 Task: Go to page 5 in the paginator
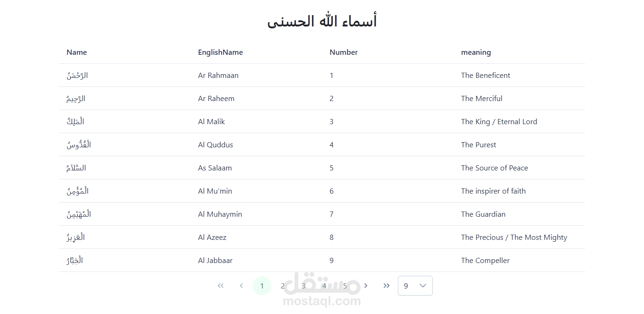click(x=345, y=286)
